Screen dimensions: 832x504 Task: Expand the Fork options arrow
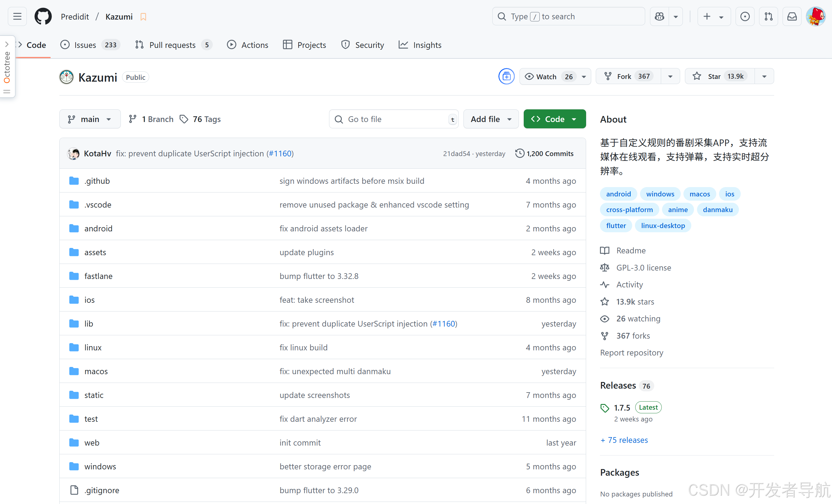tap(670, 77)
